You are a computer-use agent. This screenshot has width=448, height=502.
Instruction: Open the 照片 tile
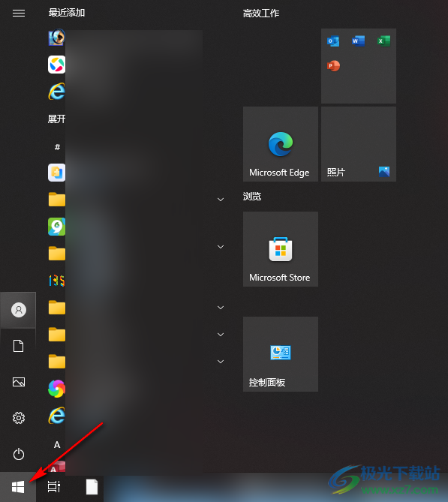point(359,144)
